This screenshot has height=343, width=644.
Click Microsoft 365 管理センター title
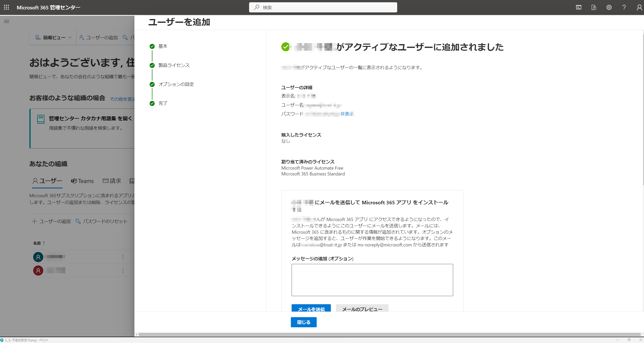(48, 8)
